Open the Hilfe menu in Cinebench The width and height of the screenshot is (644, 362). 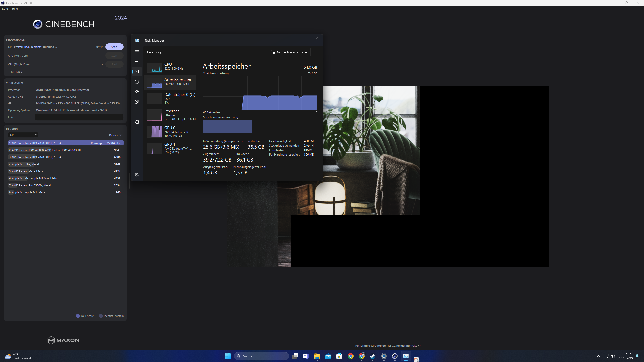15,8
